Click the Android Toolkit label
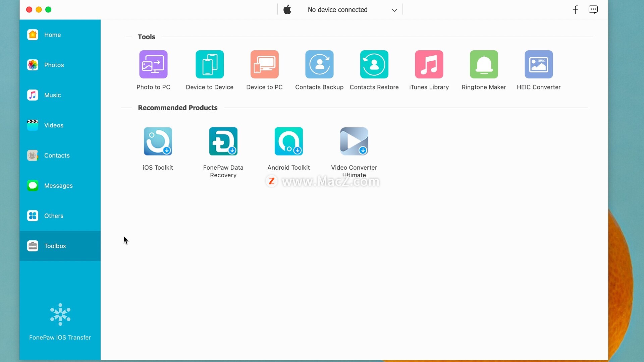 pos(288,168)
